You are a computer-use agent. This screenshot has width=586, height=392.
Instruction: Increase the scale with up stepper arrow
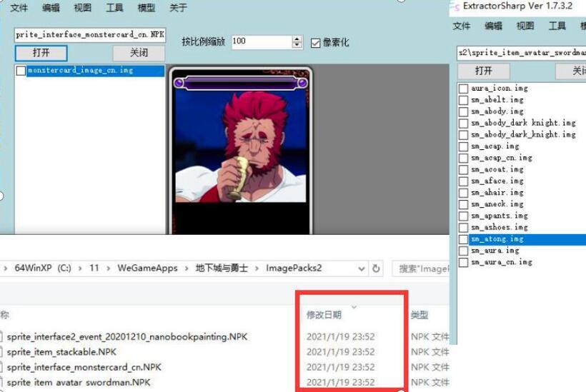[297, 39]
